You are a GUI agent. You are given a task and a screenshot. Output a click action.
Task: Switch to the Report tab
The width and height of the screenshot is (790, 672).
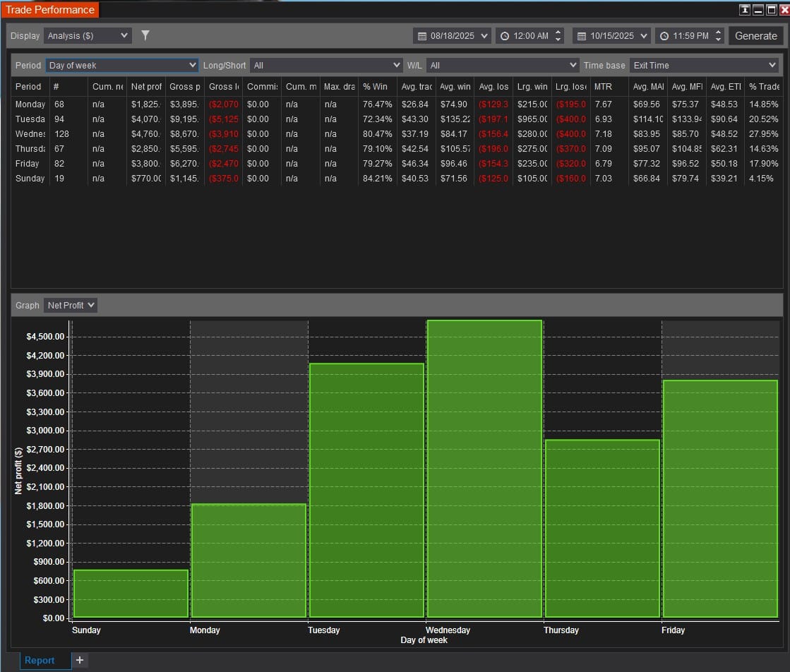point(40,660)
